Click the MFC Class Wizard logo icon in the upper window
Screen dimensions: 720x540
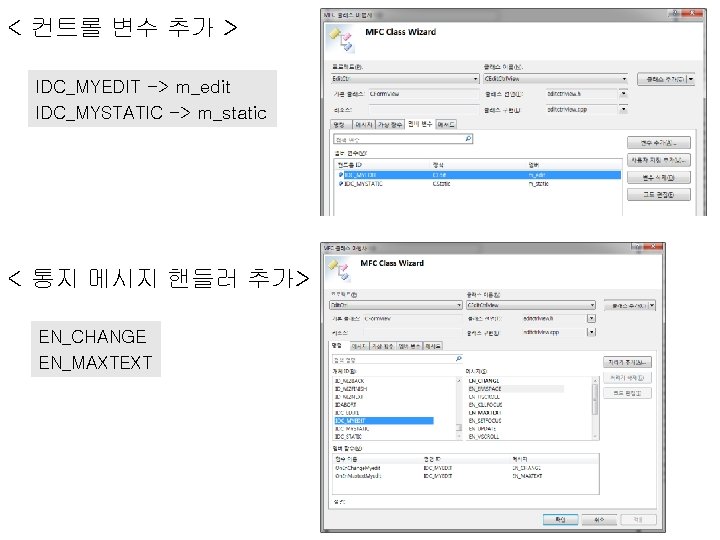tap(342, 40)
